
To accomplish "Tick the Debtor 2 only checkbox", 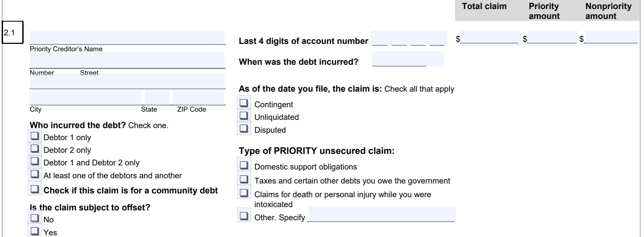I will click(35, 149).
